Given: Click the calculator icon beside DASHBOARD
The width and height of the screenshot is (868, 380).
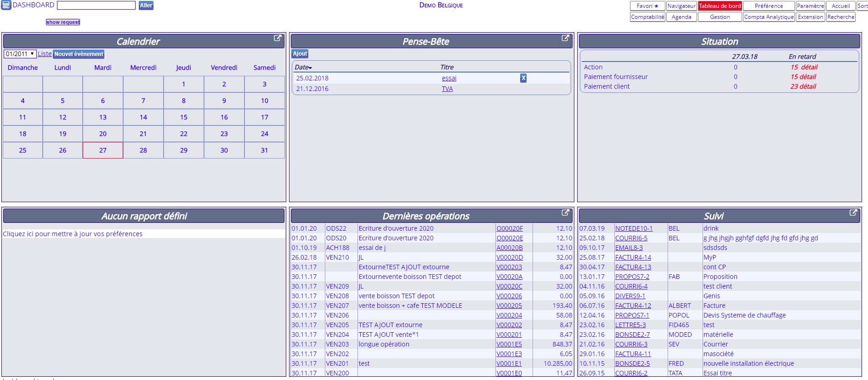Looking at the screenshot, I should pyautogui.click(x=6, y=6).
